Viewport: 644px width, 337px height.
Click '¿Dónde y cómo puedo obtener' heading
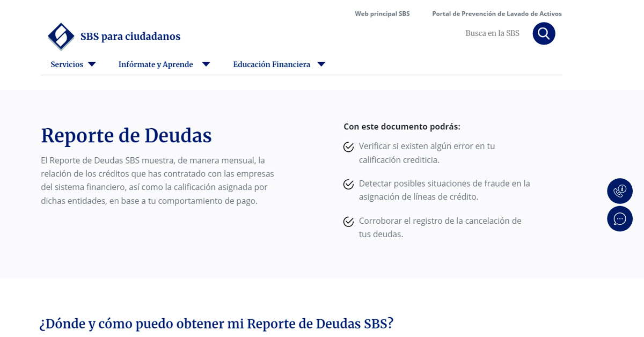tap(217, 324)
